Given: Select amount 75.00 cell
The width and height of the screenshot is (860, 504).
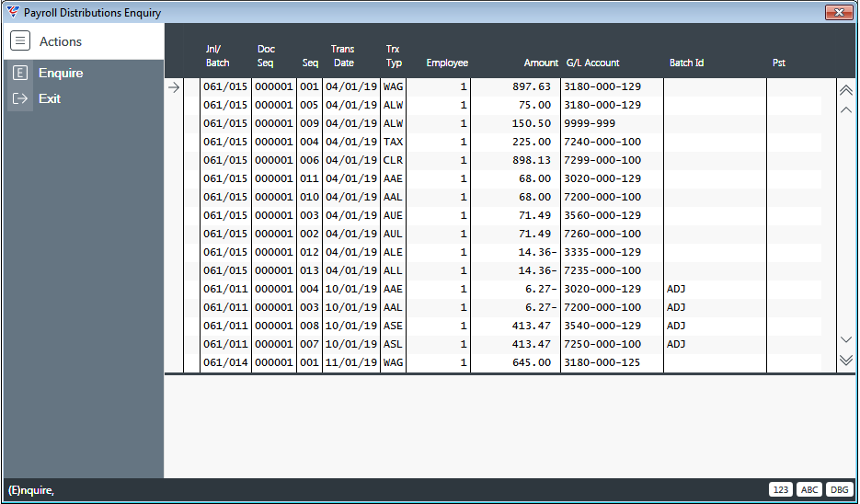Looking at the screenshot, I should pos(534,105).
